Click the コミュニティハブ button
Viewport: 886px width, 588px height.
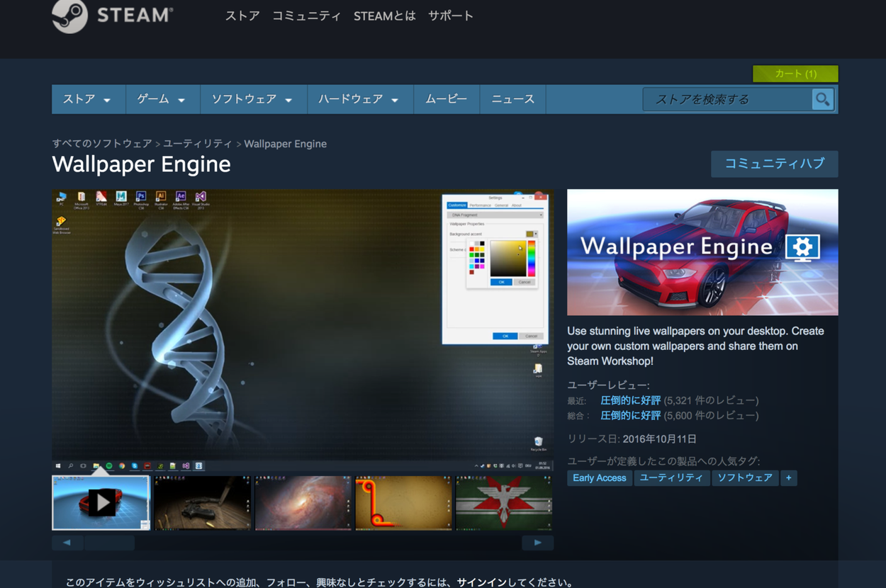point(774,164)
